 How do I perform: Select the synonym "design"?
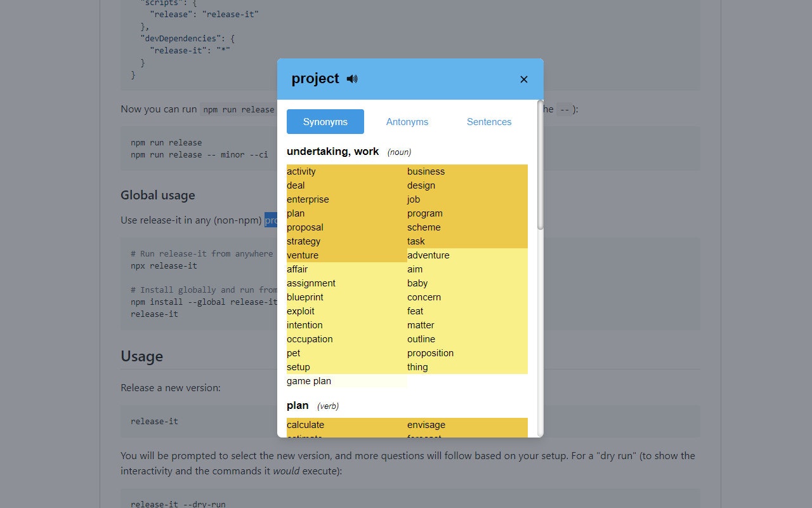tap(421, 185)
